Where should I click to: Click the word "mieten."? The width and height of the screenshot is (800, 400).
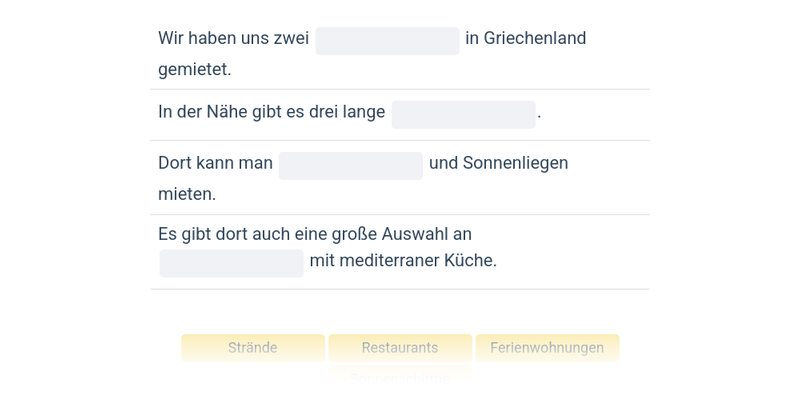tap(187, 194)
